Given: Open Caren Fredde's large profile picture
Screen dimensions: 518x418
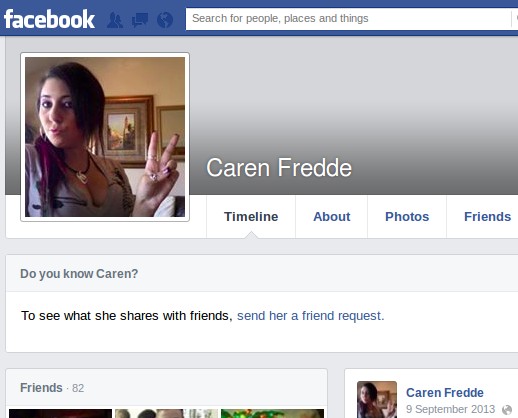Looking at the screenshot, I should [x=105, y=137].
